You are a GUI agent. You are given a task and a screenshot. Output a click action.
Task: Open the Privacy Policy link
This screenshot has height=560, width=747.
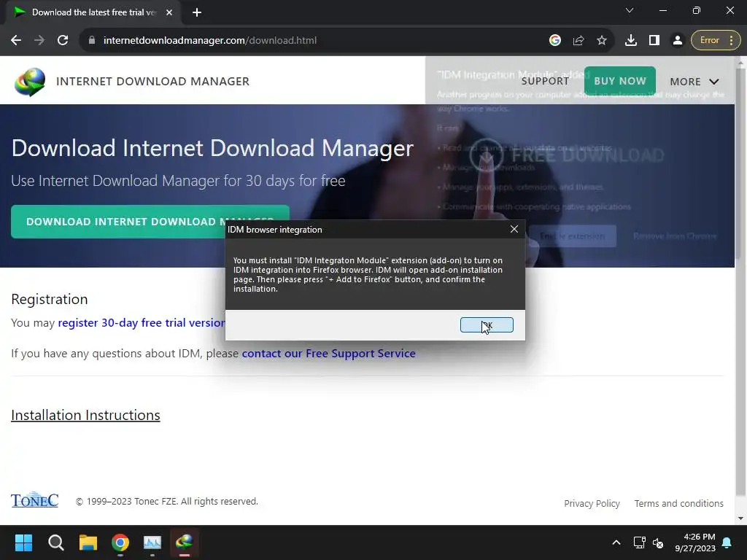(x=592, y=503)
